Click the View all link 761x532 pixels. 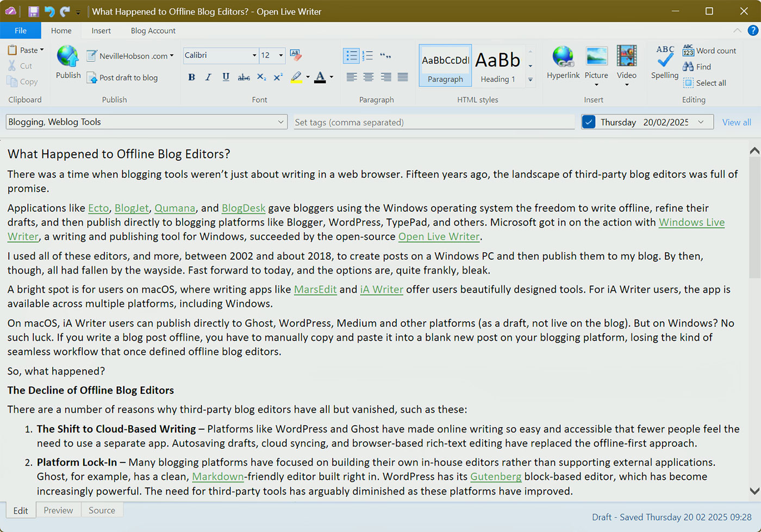tap(736, 122)
